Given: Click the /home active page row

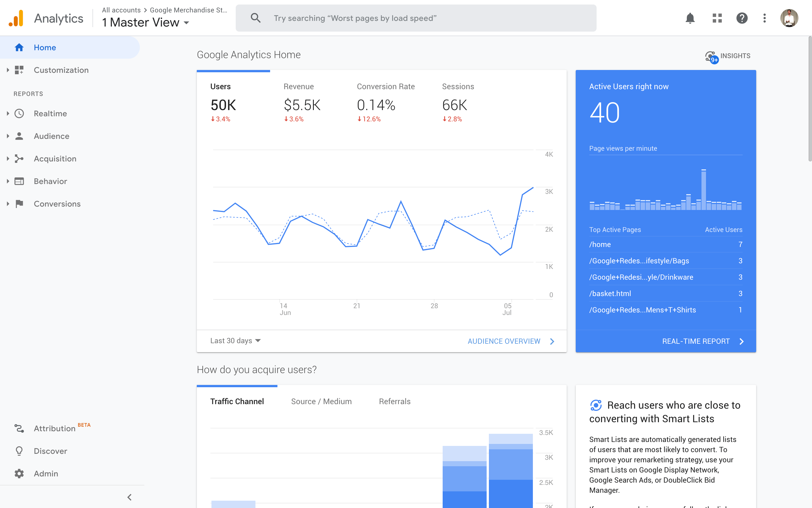Looking at the screenshot, I should click(666, 245).
